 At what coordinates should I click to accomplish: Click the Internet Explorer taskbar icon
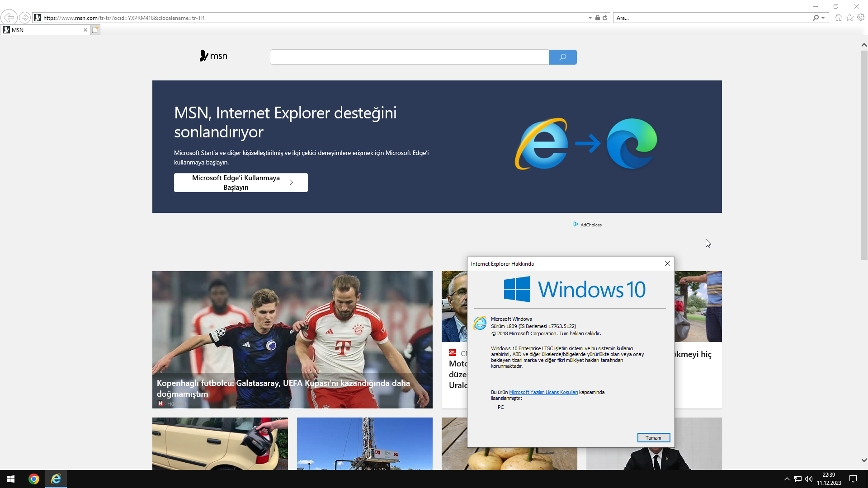pos(56,479)
